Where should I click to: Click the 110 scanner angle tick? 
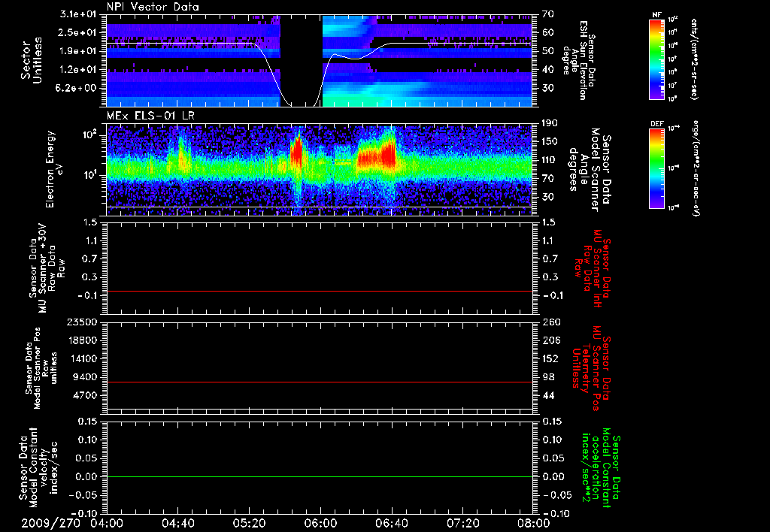(550, 160)
